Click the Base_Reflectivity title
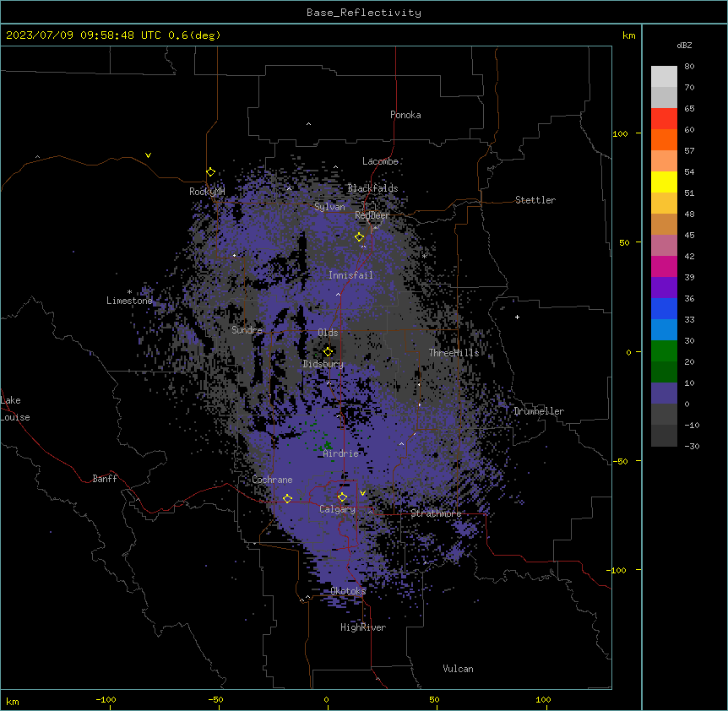 pos(364,13)
